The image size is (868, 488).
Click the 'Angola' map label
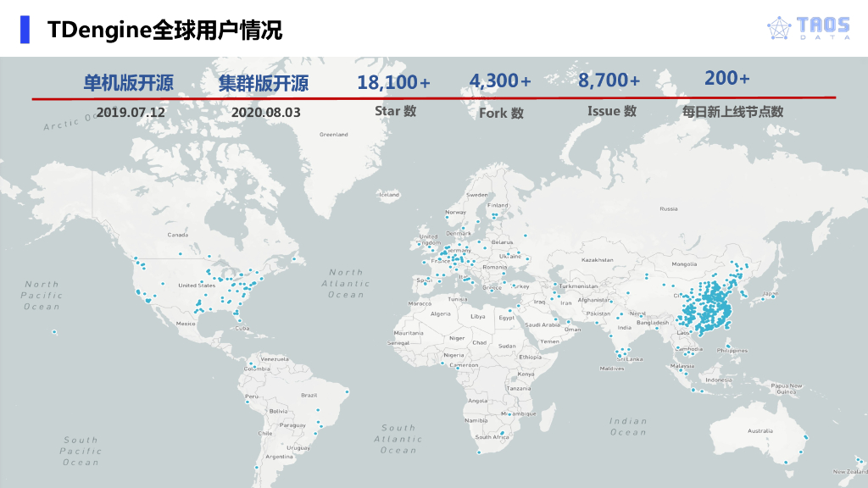pos(478,401)
